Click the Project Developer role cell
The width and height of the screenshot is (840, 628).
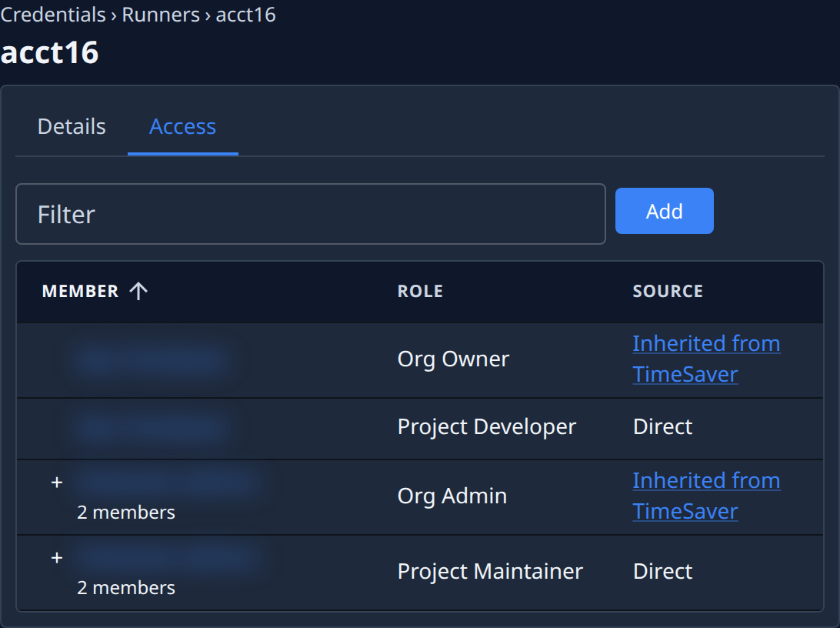(486, 427)
